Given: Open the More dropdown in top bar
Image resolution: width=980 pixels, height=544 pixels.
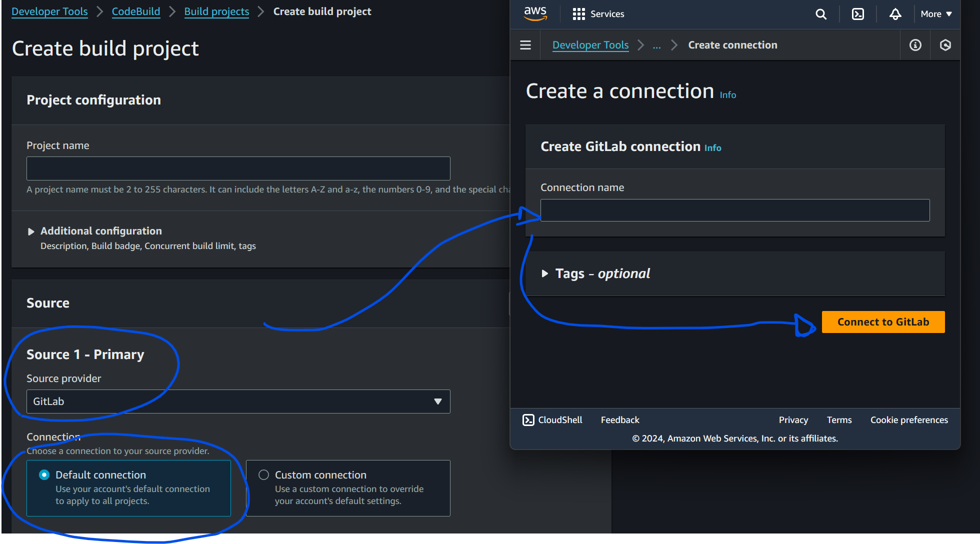Looking at the screenshot, I should pyautogui.click(x=936, y=14).
